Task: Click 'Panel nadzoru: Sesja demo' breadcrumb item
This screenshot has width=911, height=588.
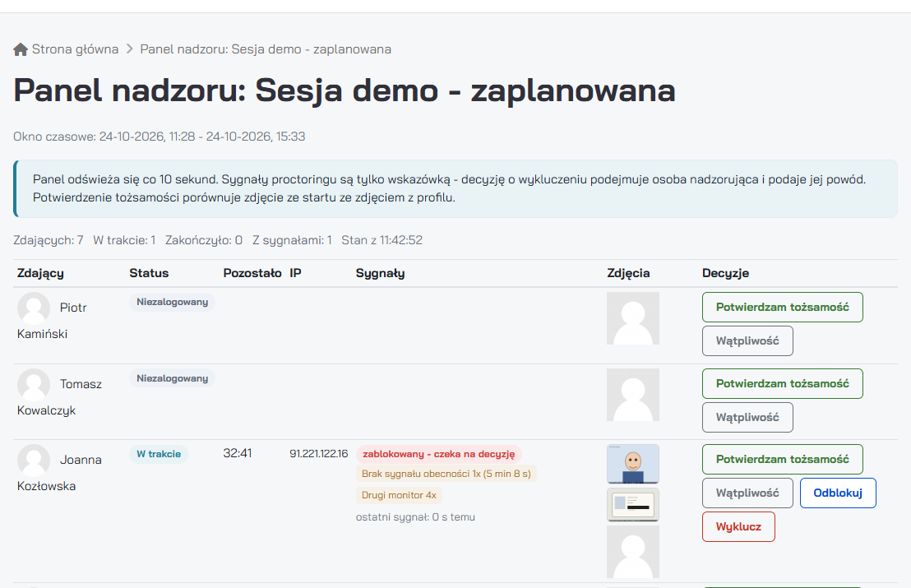Action: [266, 49]
